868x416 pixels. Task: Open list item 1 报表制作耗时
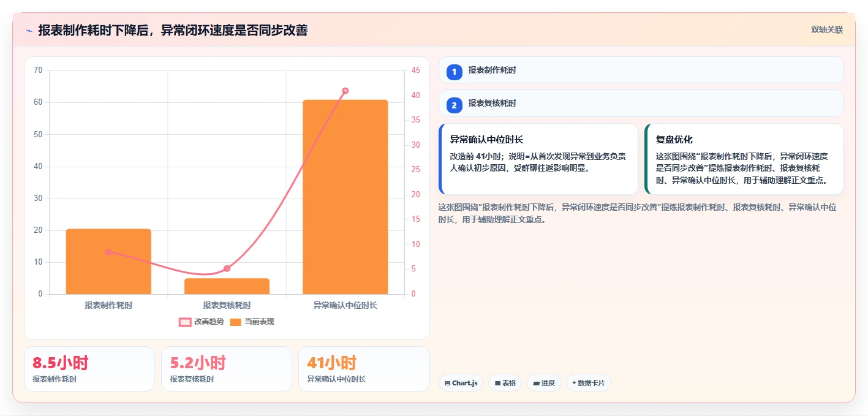coord(641,70)
